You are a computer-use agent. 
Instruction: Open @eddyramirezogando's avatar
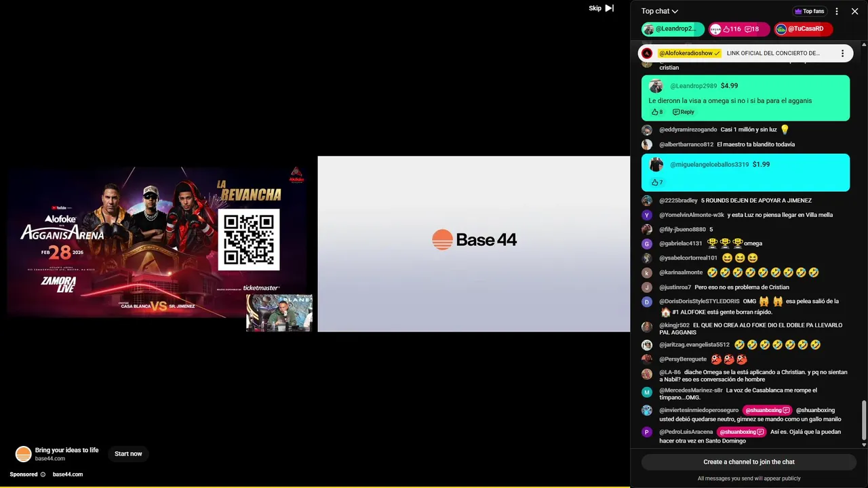[x=647, y=129]
